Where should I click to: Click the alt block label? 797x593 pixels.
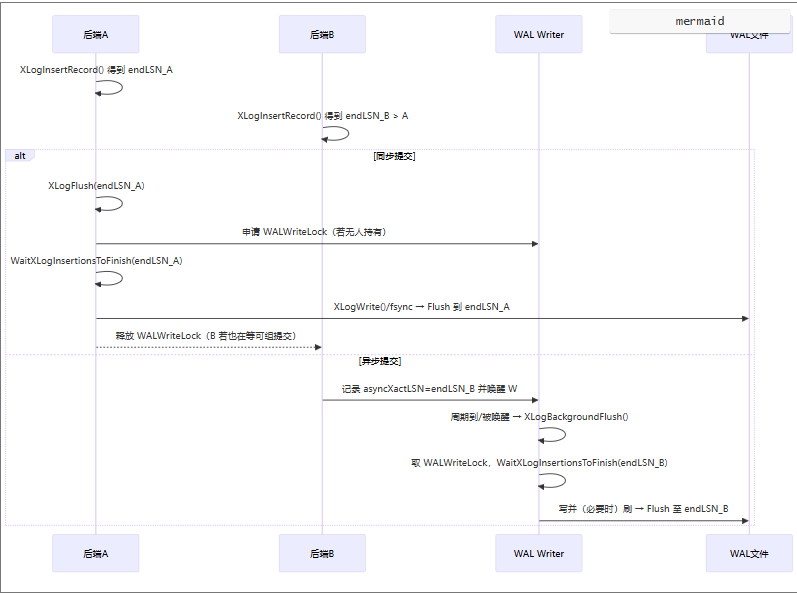tap(20, 156)
